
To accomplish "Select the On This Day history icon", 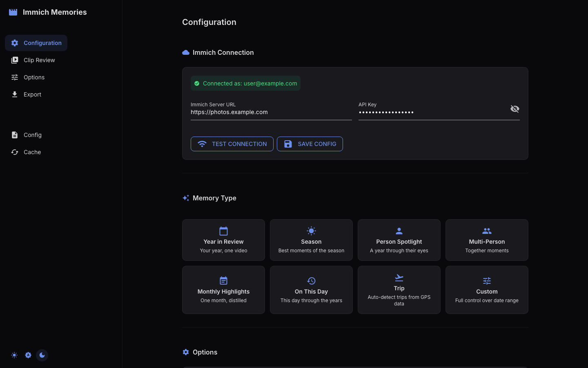I will (311, 281).
